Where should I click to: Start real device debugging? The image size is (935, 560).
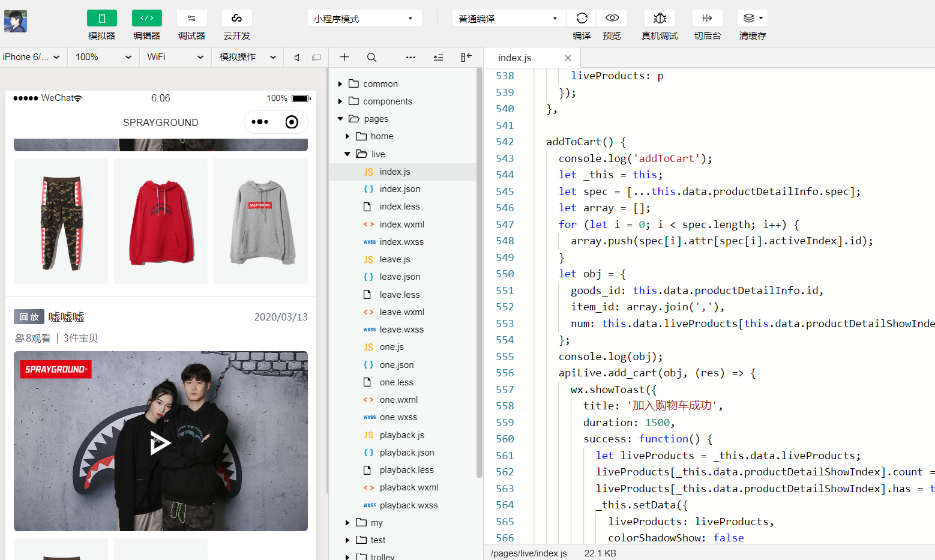point(660,19)
